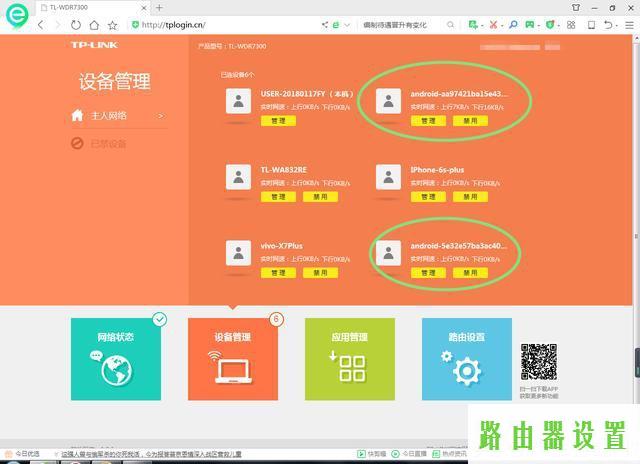
Task: Click the green shield security icon
Action: click(550, 25)
